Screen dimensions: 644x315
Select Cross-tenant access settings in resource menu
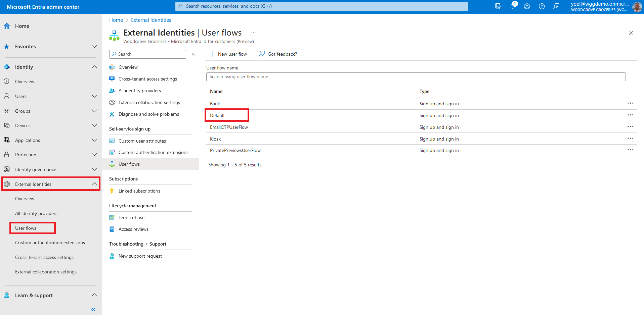(x=147, y=79)
